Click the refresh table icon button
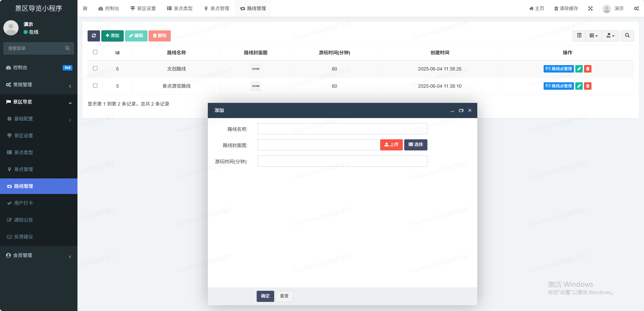 click(x=94, y=36)
